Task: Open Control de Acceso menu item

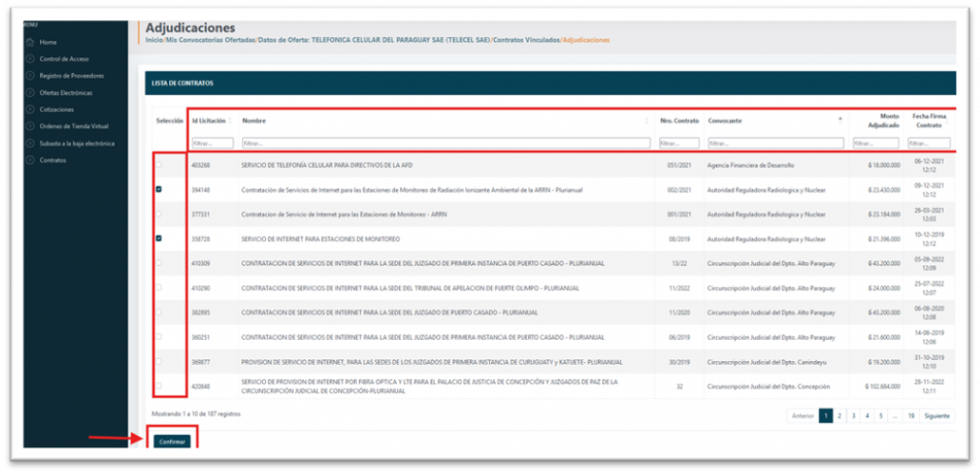Action: tap(64, 58)
